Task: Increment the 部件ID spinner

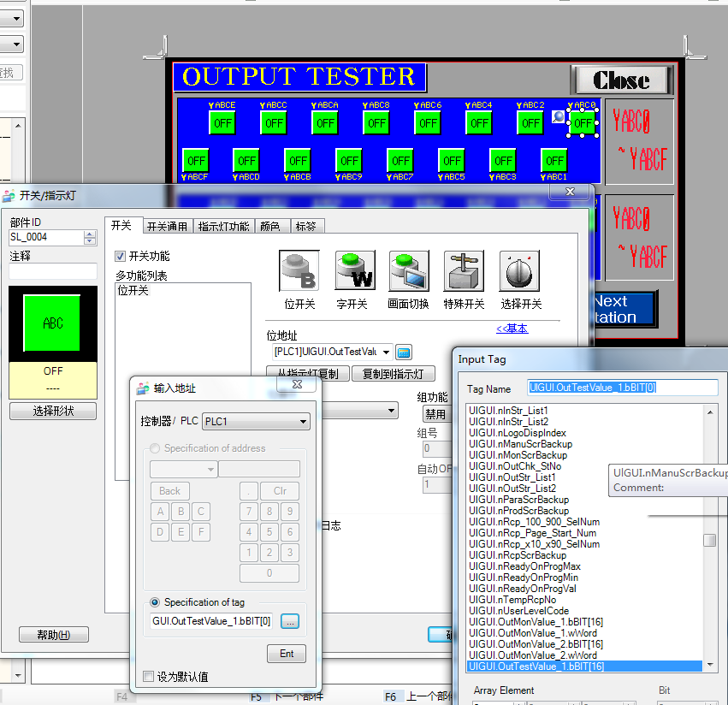Action: (90, 234)
